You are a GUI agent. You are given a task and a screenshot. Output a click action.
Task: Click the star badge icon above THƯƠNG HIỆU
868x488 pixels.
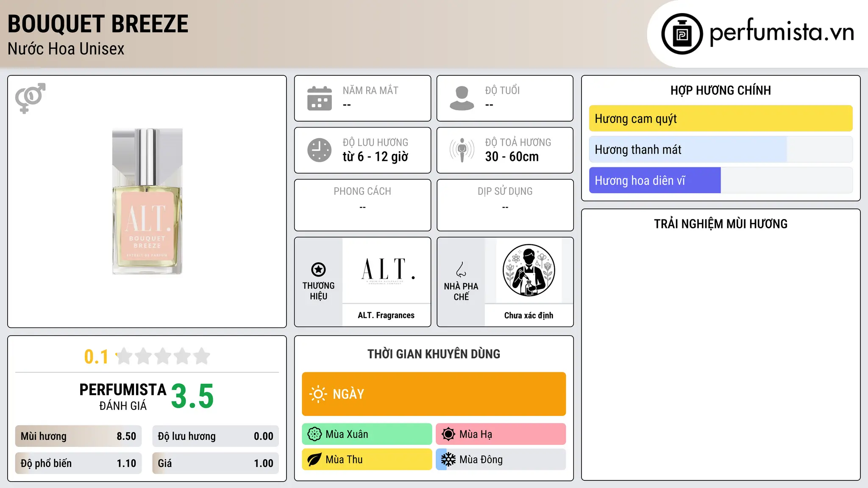pyautogui.click(x=318, y=269)
